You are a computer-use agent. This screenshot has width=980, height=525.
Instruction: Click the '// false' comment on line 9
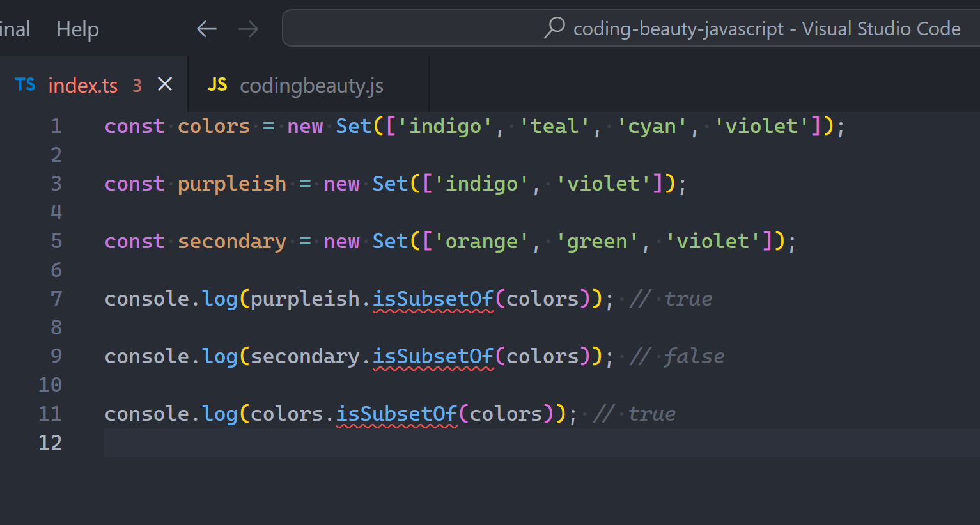pos(677,356)
